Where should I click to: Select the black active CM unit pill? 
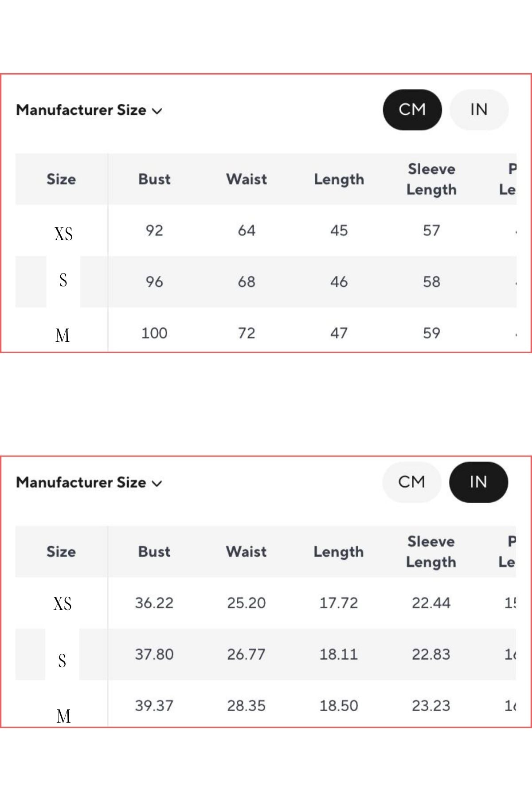click(x=412, y=110)
